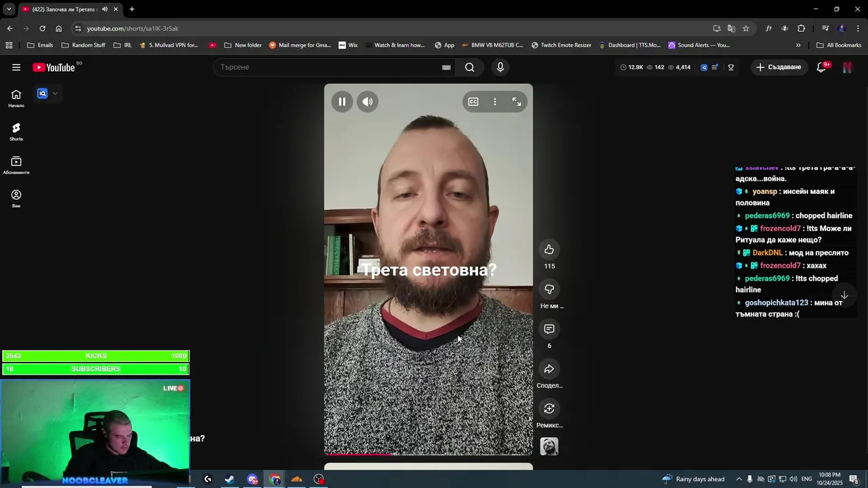This screenshot has height=488, width=868.
Task: Pause the Shorts video
Action: tap(342, 102)
